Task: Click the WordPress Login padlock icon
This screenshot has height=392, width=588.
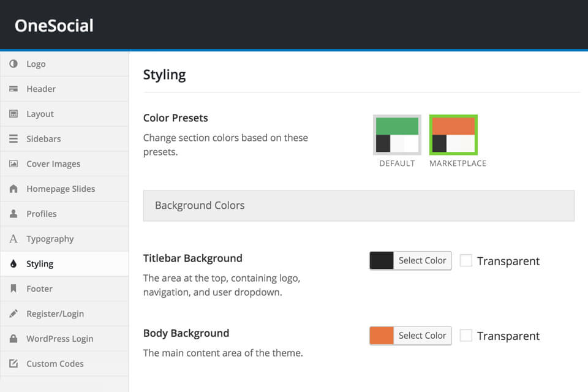Action: 13,338
